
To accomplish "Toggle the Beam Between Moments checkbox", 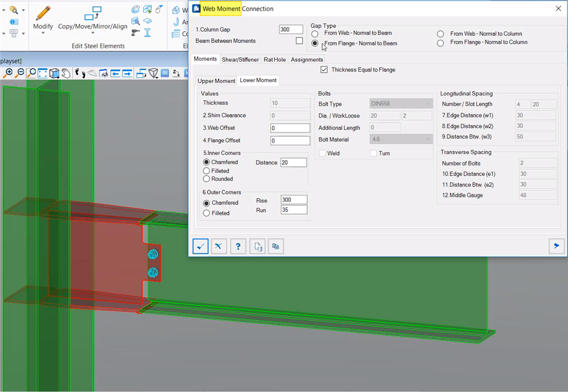I will click(299, 41).
